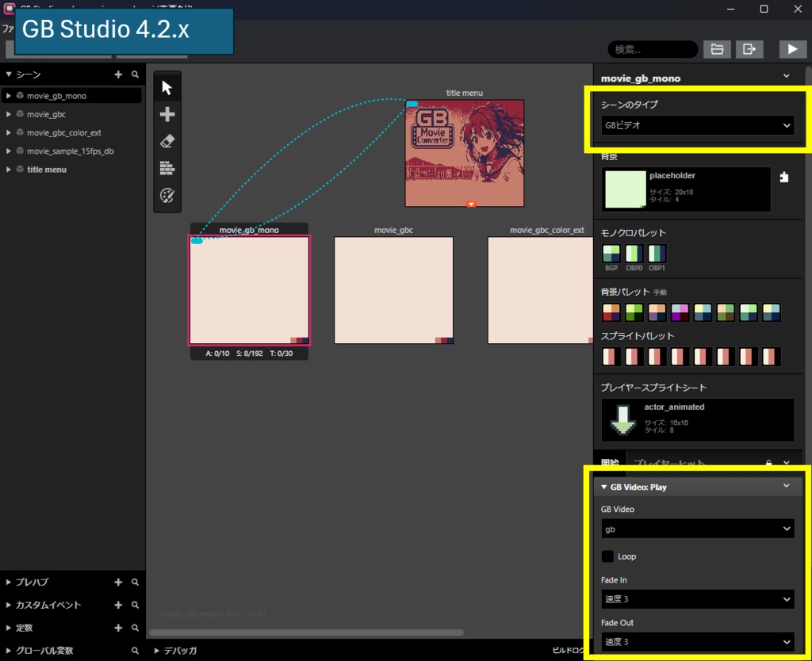Select title menu in scene list

tap(47, 170)
